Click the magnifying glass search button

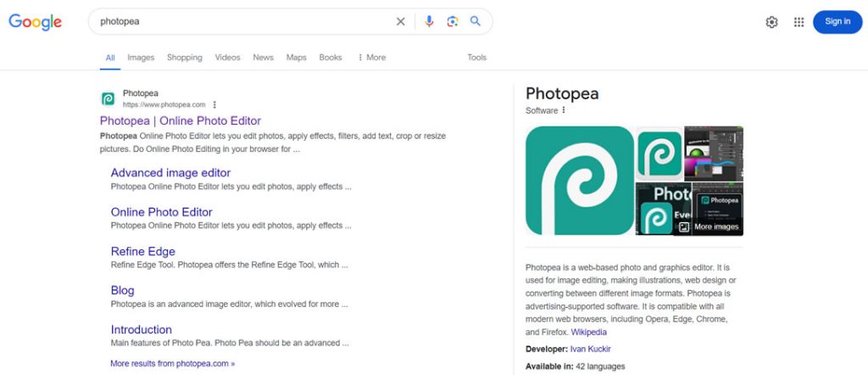[476, 22]
